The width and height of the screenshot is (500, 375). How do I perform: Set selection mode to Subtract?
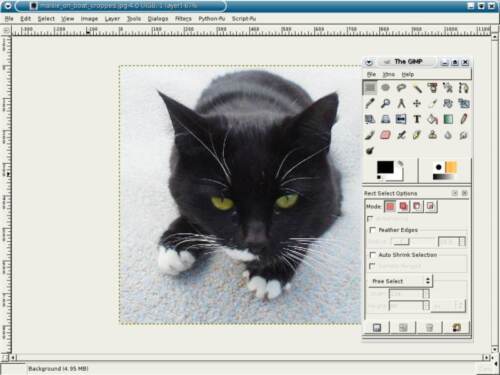point(417,206)
